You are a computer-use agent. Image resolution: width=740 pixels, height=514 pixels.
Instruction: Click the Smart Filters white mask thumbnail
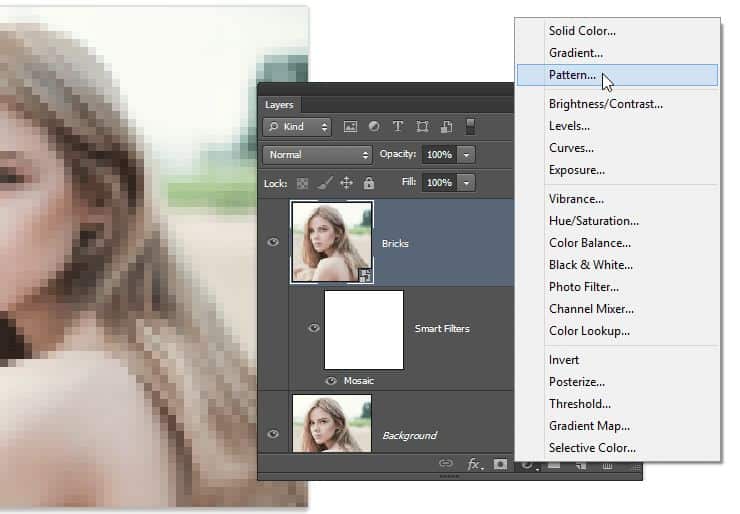click(364, 330)
